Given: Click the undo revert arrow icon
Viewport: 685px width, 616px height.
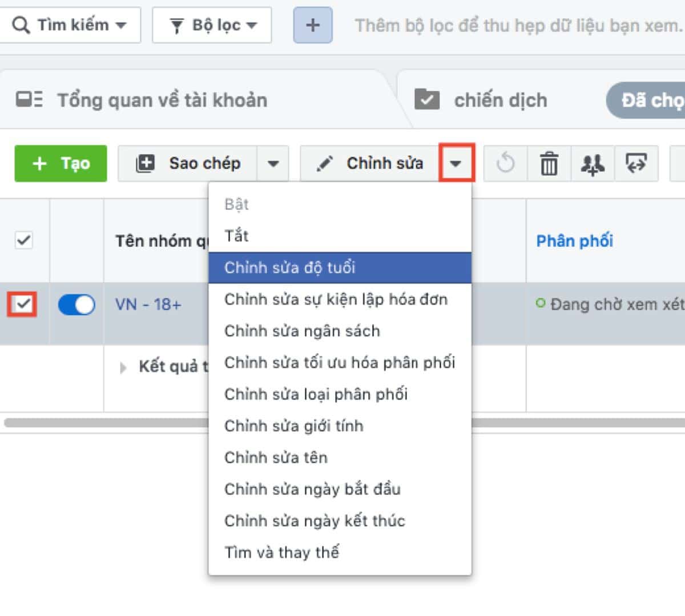Looking at the screenshot, I should click(x=505, y=164).
